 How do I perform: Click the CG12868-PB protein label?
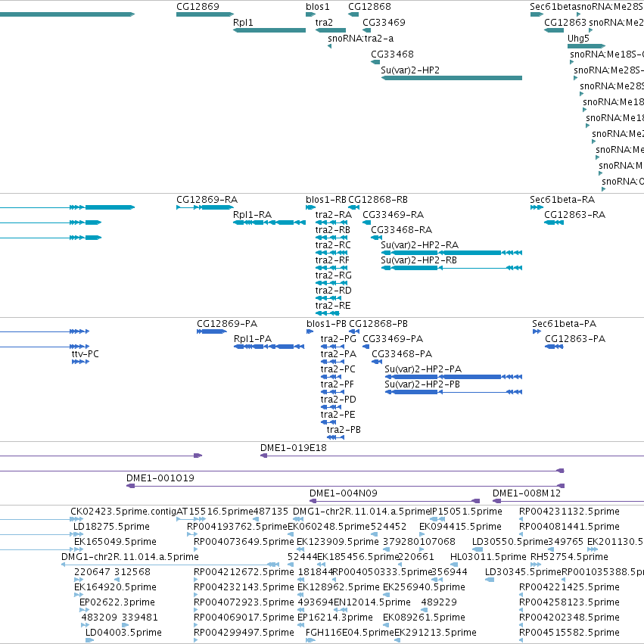pyautogui.click(x=378, y=324)
